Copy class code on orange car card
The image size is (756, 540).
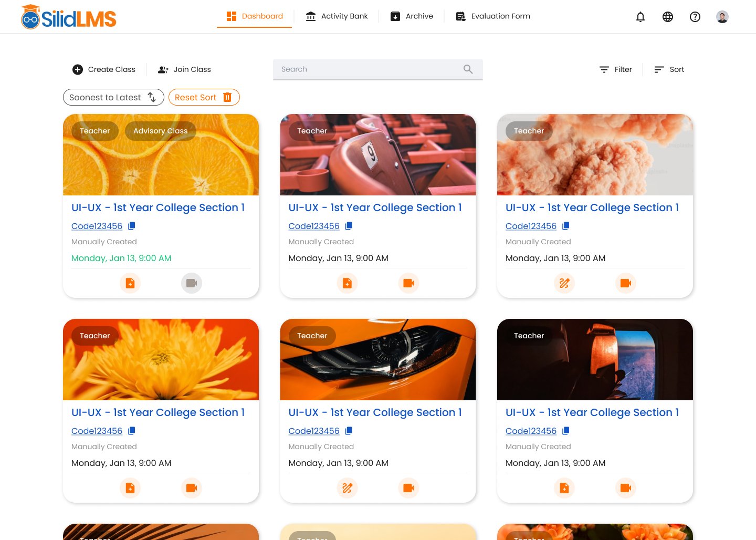(349, 431)
